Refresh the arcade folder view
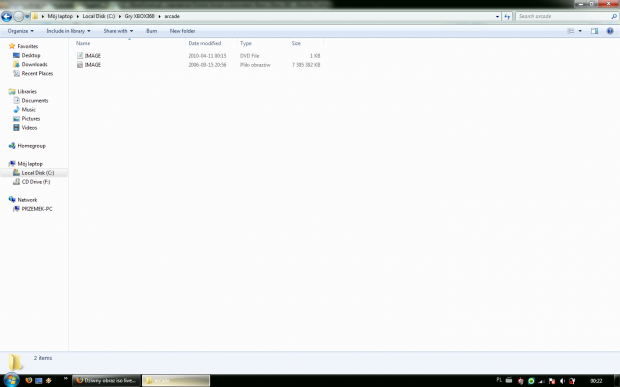Viewport: 620px width, 387px height. [x=507, y=17]
